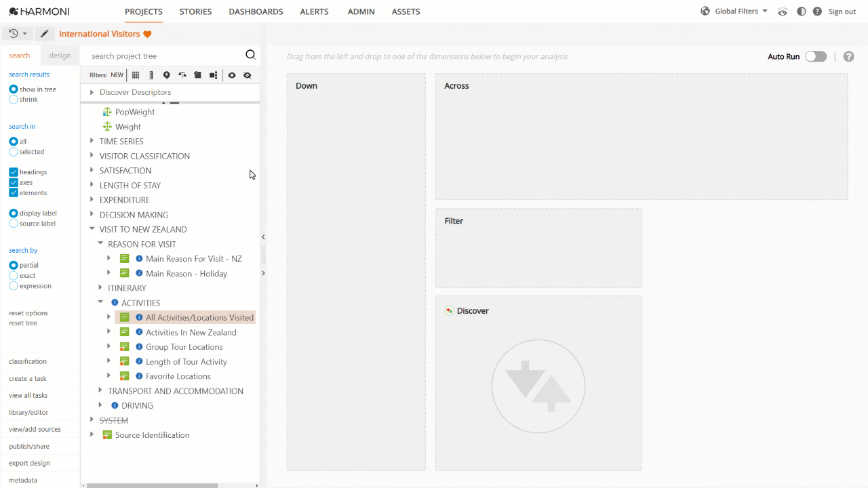The width and height of the screenshot is (868, 488).
Task: Click the export design link
Action: (29, 464)
